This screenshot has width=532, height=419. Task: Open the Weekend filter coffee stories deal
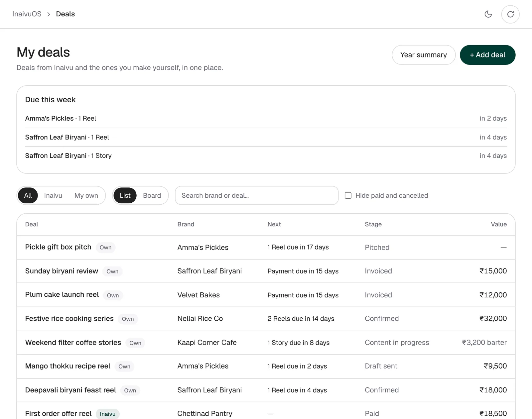[x=73, y=342]
